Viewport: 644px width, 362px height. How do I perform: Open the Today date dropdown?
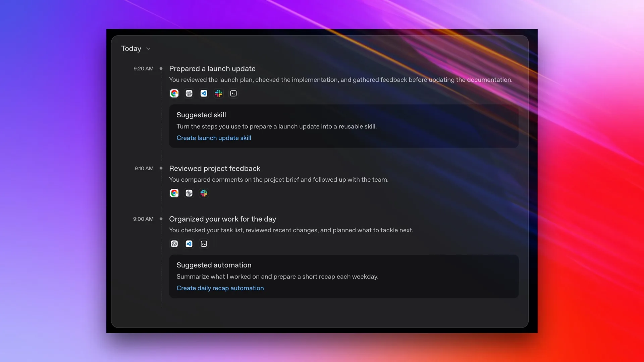click(136, 49)
